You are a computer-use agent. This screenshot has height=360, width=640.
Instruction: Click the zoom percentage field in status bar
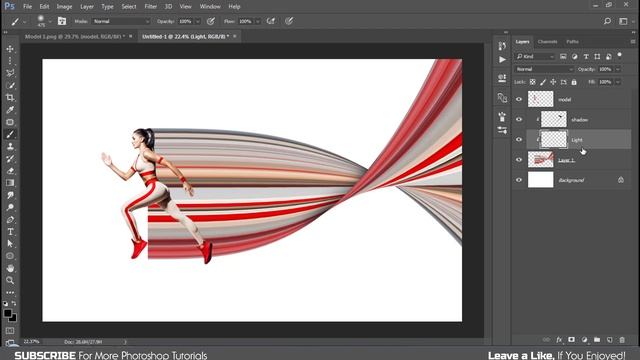(x=31, y=342)
